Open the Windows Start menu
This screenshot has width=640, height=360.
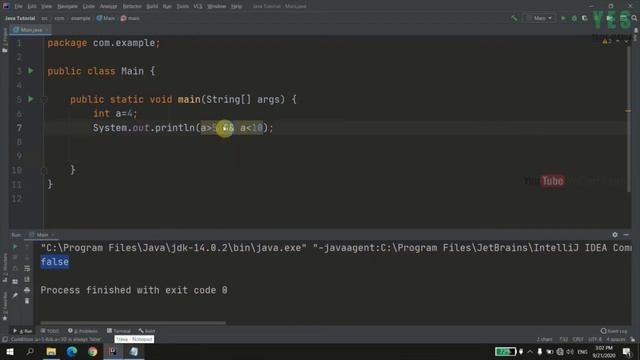[x=9, y=351]
